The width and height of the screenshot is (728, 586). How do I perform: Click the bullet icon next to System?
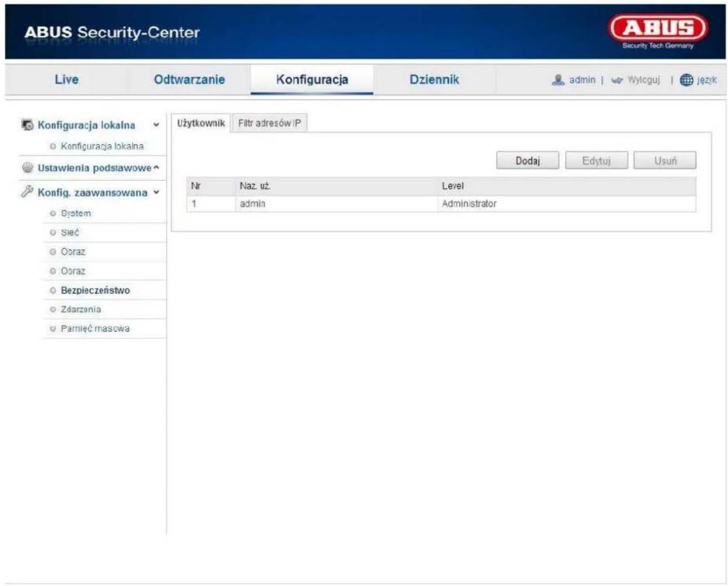(53, 213)
